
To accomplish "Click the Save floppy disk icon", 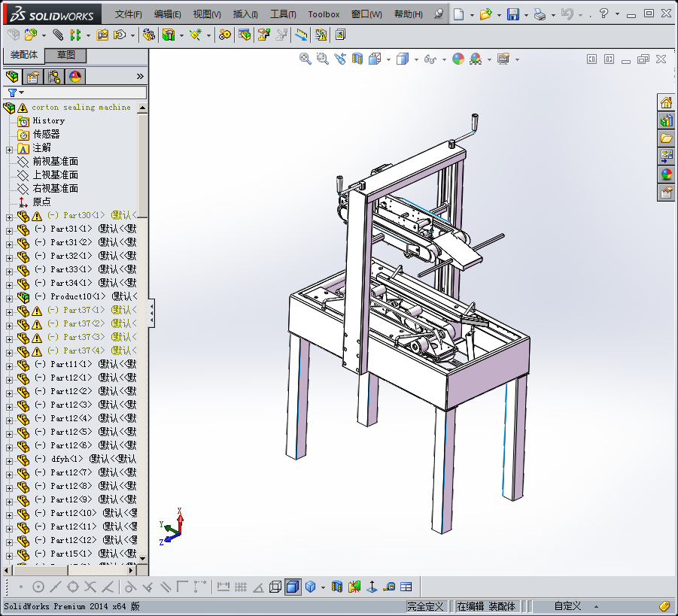I will [x=513, y=14].
